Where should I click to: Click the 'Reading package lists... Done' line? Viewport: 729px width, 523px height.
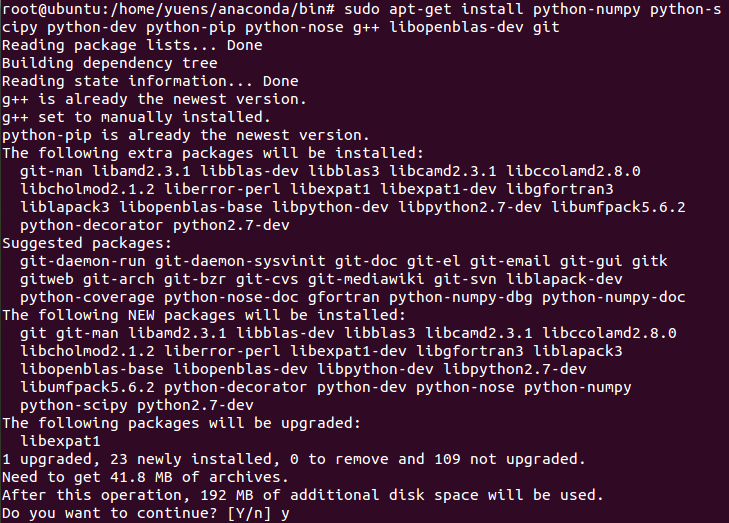tap(132, 46)
